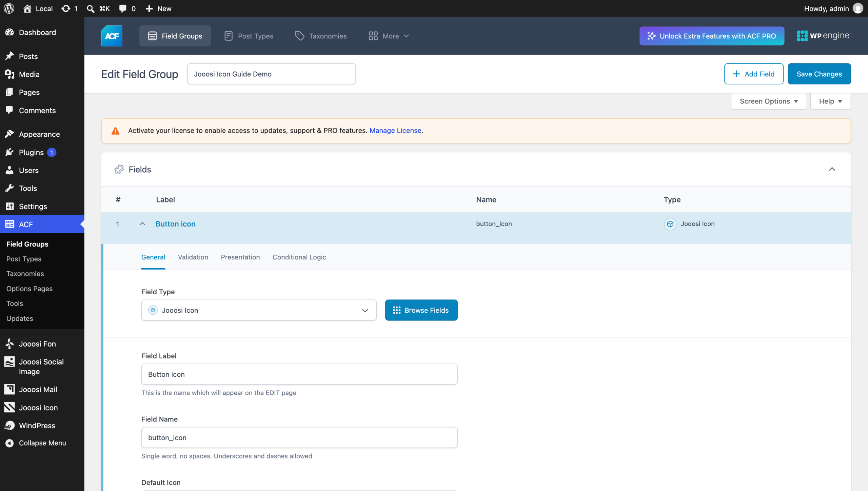This screenshot has width=868, height=491.
Task: Open the Button icon field label link
Action: coord(176,224)
